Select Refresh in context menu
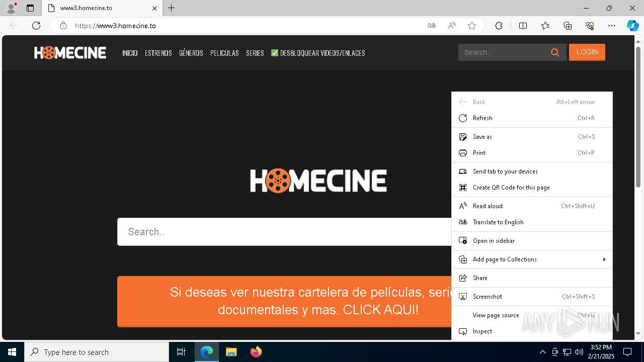Image resolution: width=644 pixels, height=362 pixels. 532,118
